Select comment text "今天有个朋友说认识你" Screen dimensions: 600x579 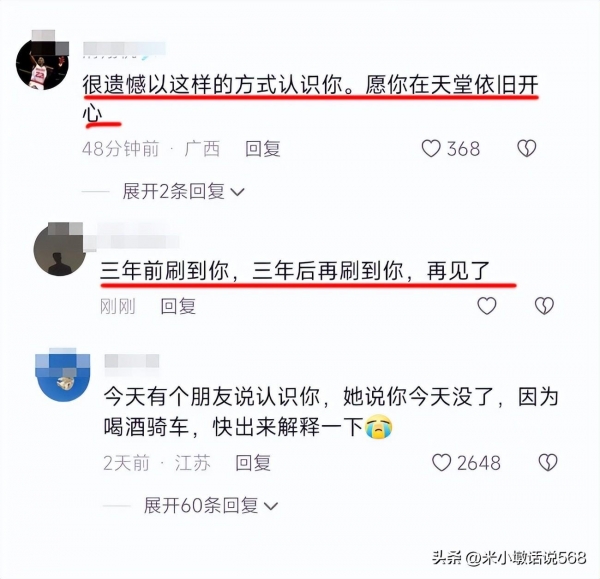click(x=212, y=397)
